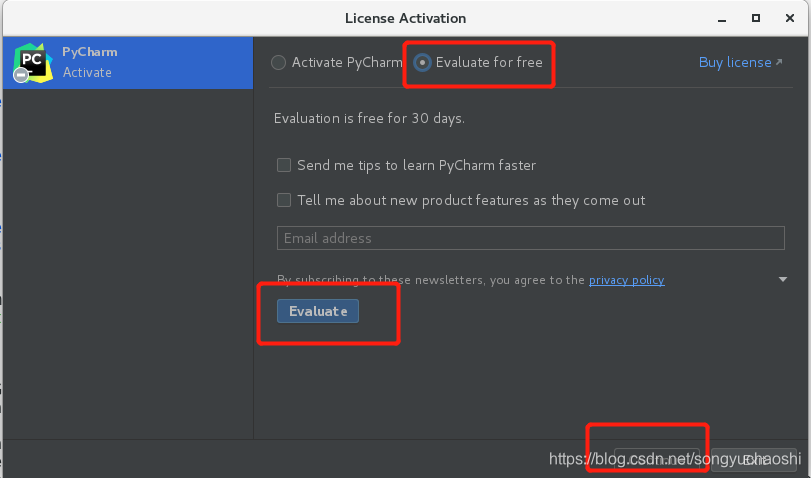The height and width of the screenshot is (478, 811).
Task: Click the Exit button
Action: (754, 459)
